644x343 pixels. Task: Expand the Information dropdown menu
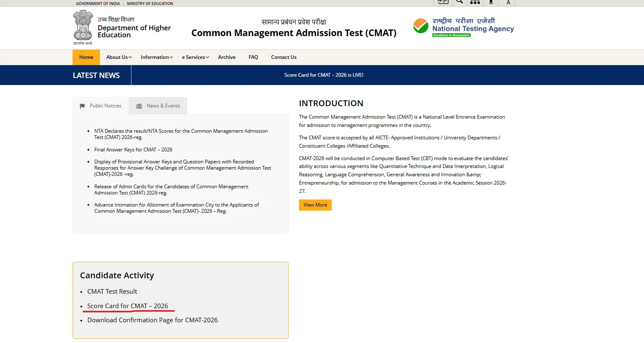(x=157, y=57)
